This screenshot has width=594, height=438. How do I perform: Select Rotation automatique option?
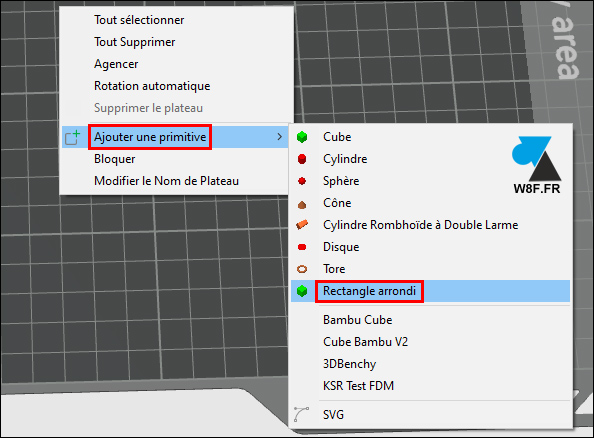pyautogui.click(x=152, y=86)
